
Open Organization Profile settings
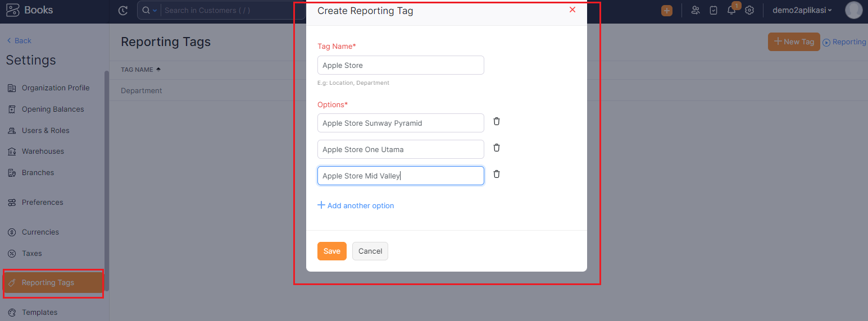tap(55, 88)
